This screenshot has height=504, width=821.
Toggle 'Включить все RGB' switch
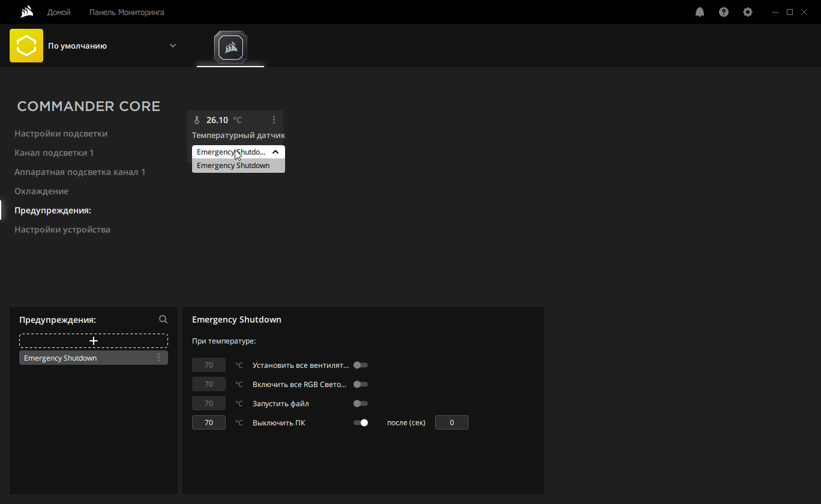pos(361,384)
